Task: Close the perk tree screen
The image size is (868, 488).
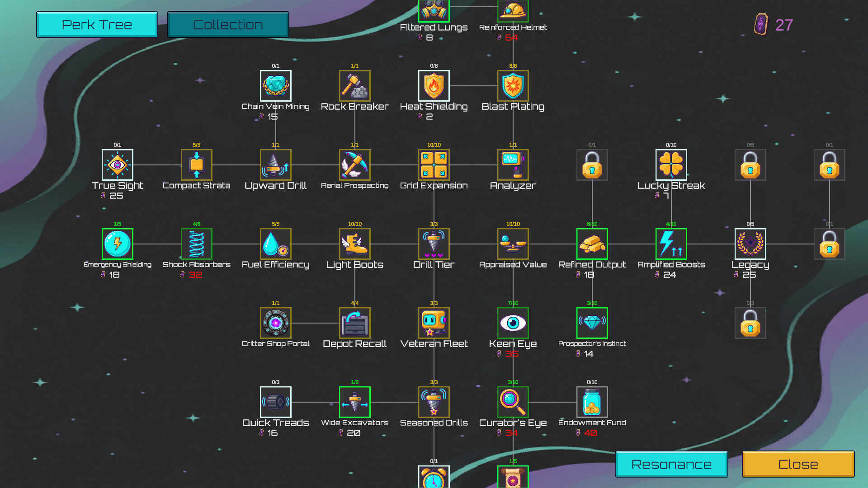Action: point(798,464)
